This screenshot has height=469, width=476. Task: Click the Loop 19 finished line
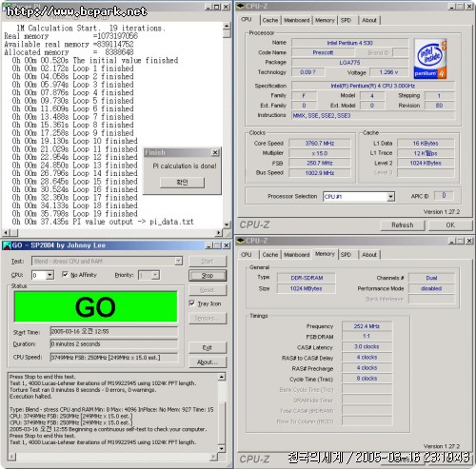74,213
